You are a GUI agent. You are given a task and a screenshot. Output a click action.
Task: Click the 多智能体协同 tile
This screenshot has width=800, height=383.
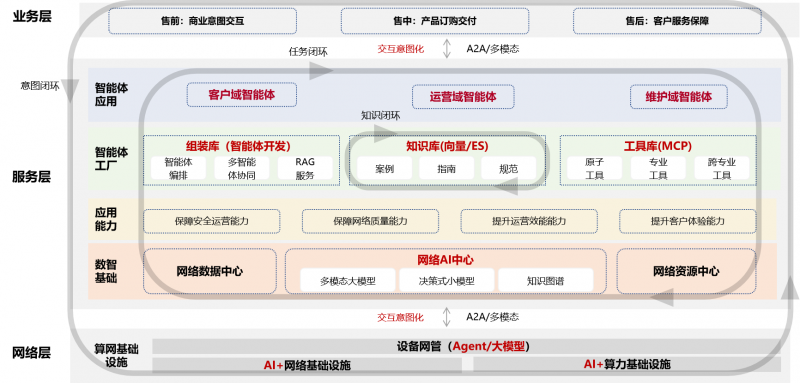[x=242, y=168]
